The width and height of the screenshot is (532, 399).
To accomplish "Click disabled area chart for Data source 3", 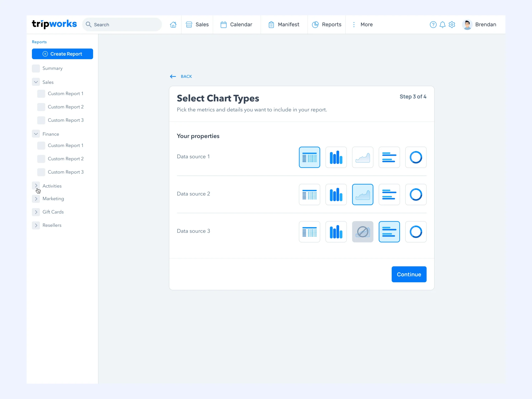I will (x=363, y=232).
